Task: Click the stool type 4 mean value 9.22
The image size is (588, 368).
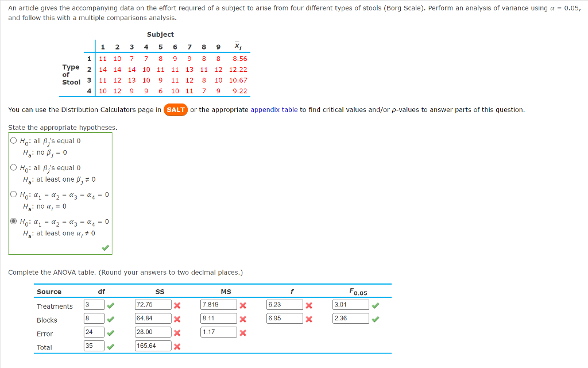Action: (240, 91)
